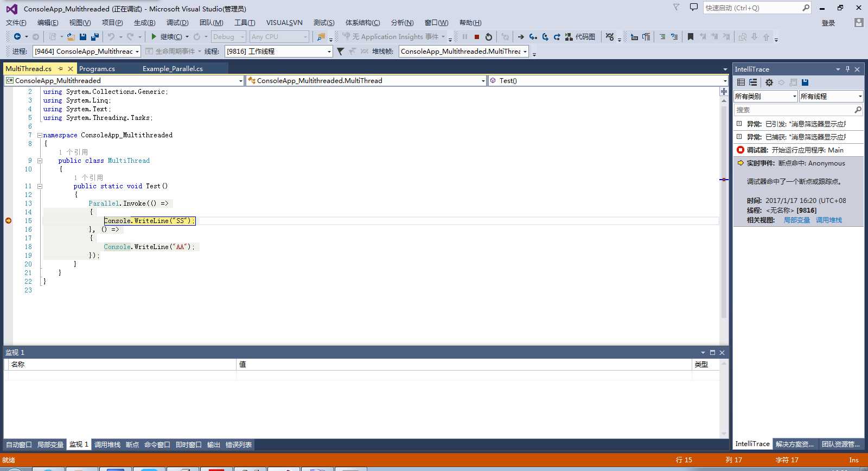Switch to the 解决方案资源管理器 tab
868x471 pixels.
[x=794, y=444]
